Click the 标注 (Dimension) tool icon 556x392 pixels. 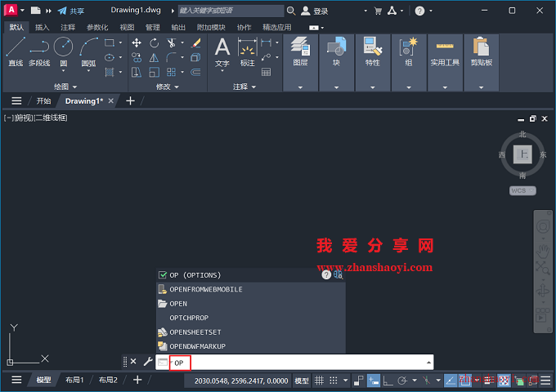pos(247,51)
